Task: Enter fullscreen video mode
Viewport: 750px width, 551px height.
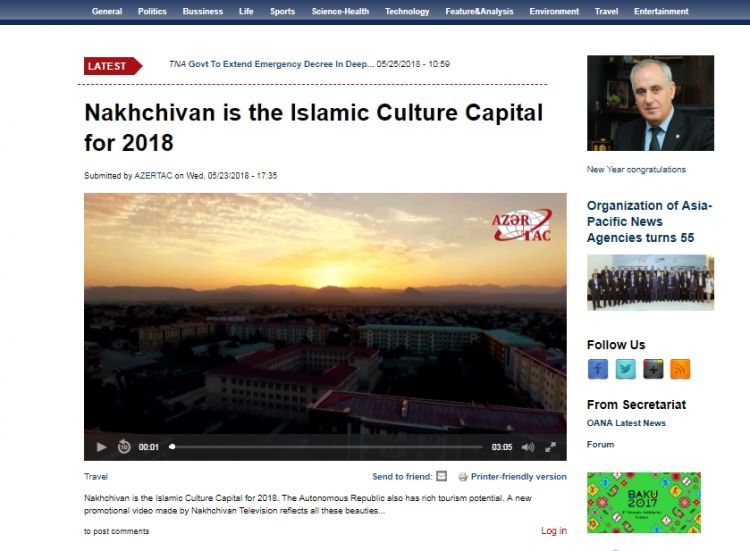Action: 551,447
